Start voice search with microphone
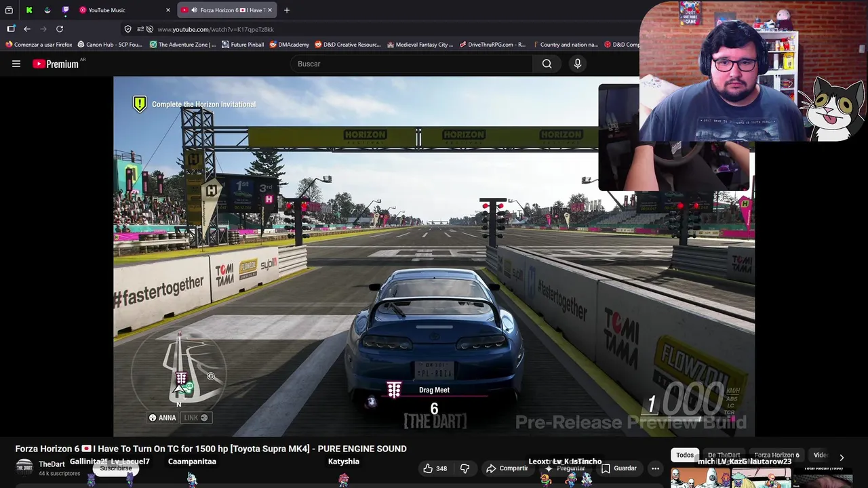 click(x=578, y=64)
